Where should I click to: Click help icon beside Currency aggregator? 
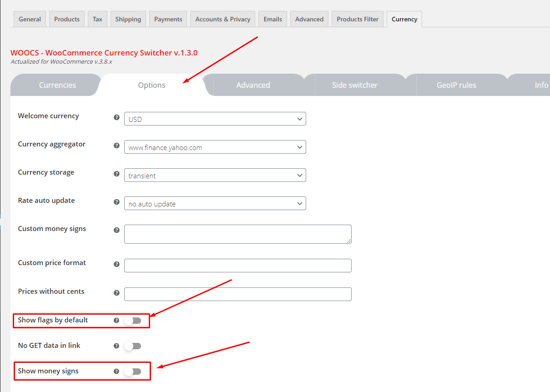pos(116,146)
